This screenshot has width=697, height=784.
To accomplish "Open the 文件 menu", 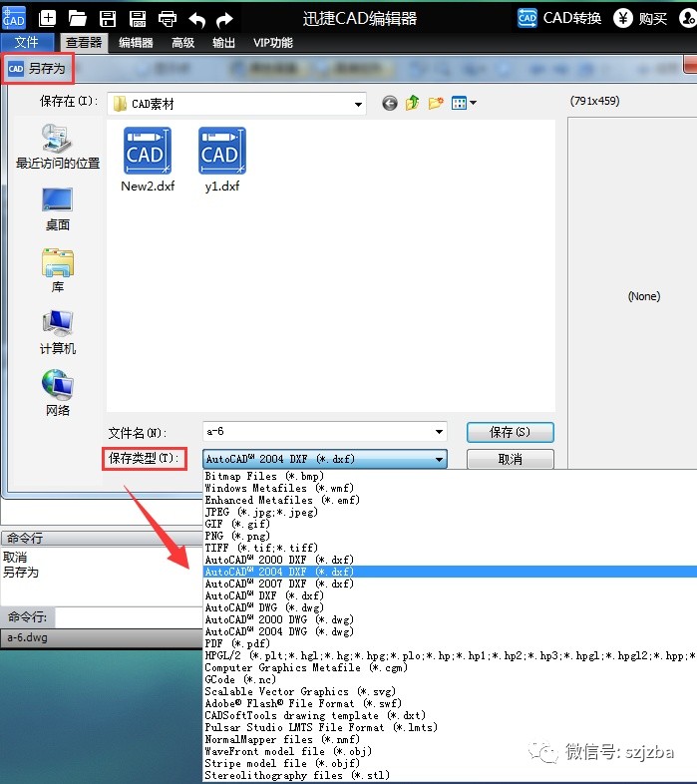I will pos(27,43).
